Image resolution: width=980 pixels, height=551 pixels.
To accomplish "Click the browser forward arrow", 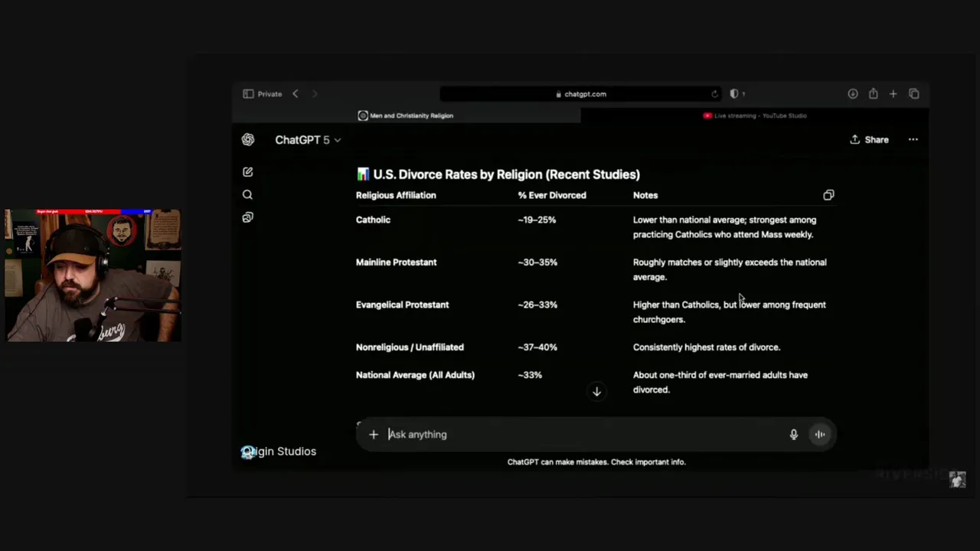I will point(314,94).
